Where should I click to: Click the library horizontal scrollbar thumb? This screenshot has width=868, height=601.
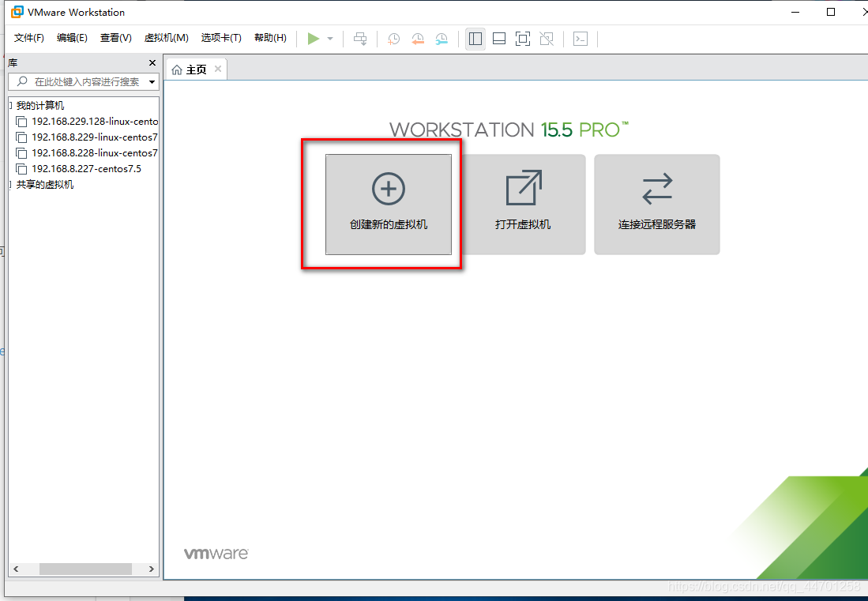coord(85,569)
